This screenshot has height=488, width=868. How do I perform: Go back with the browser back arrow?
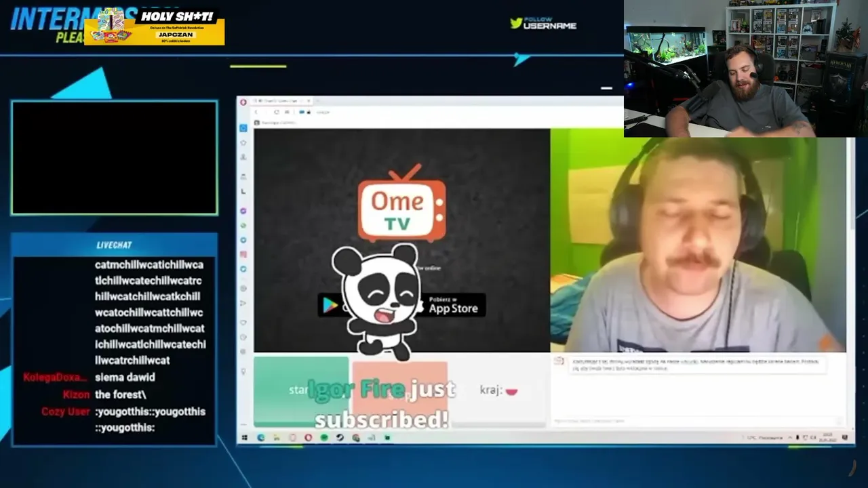point(256,112)
